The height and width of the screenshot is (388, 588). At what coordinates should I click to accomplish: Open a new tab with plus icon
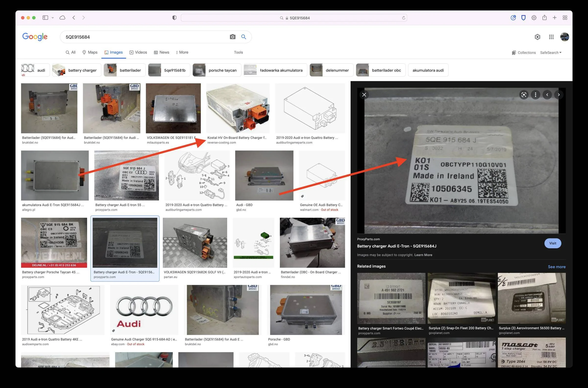point(555,18)
